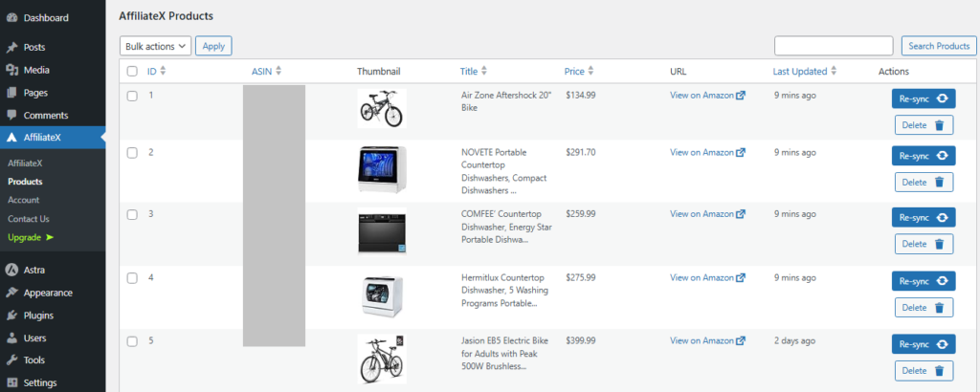
Task: Check the box for product ID 4
Action: coord(132,278)
